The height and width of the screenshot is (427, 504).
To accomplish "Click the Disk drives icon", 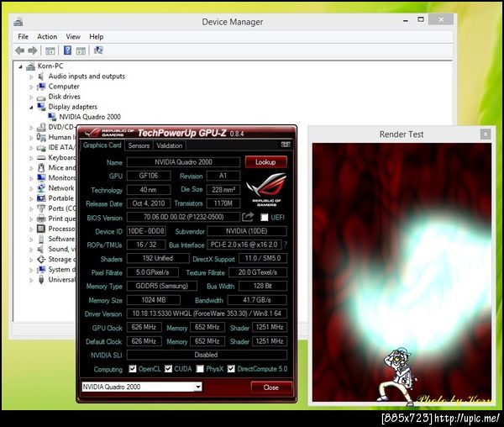I will (41, 98).
